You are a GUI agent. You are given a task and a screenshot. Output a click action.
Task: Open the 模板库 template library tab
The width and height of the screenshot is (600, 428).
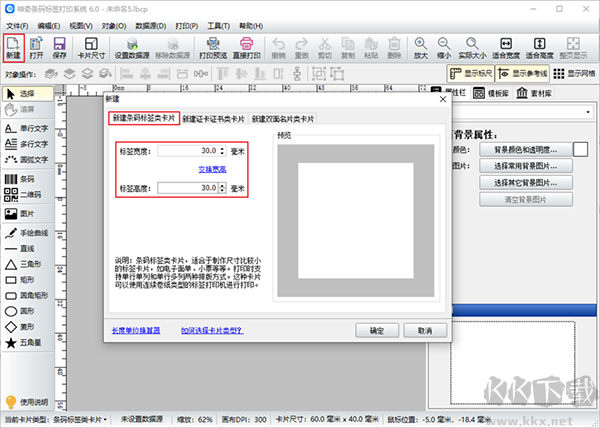pos(491,93)
